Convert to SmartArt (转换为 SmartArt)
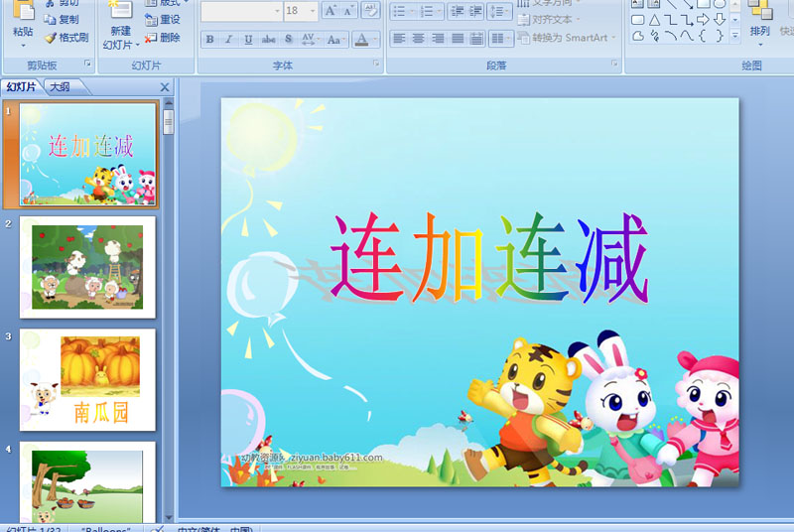 (x=567, y=38)
